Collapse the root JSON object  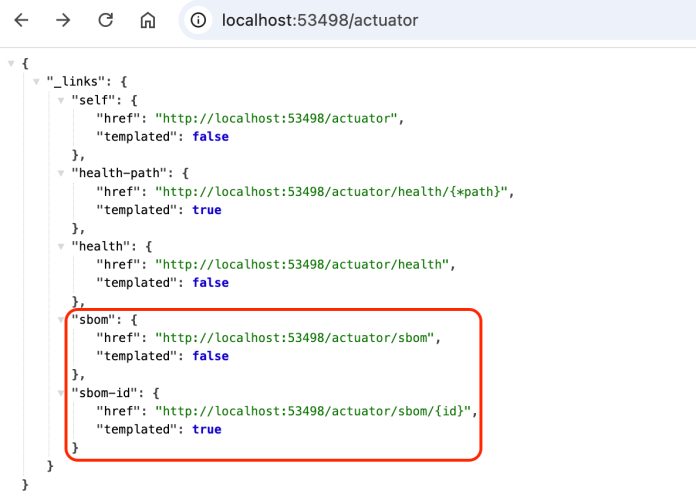point(11,63)
